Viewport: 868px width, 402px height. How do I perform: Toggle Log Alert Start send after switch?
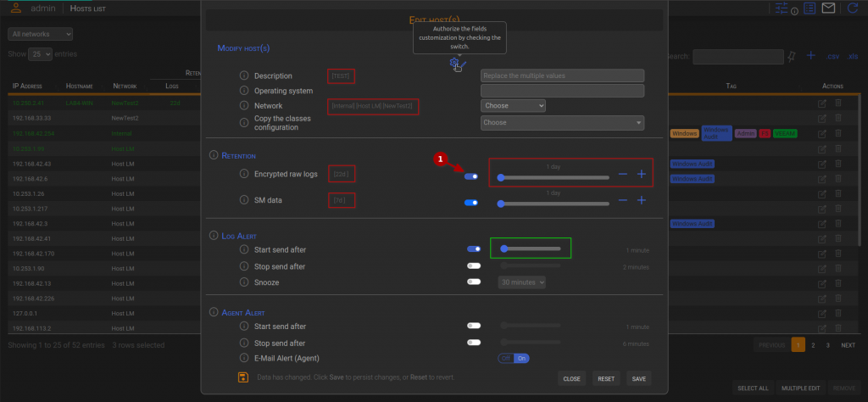coord(474,249)
